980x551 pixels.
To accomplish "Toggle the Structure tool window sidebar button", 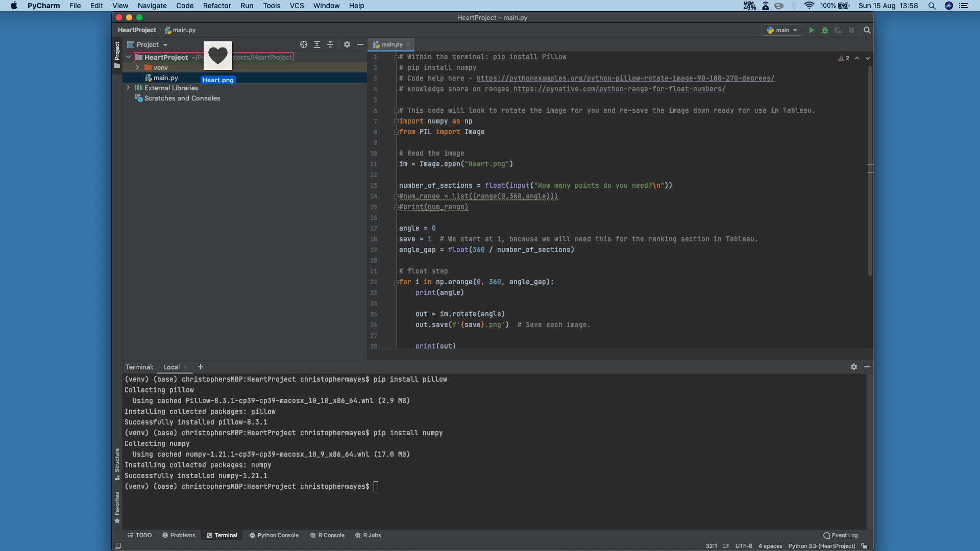I will [117, 463].
